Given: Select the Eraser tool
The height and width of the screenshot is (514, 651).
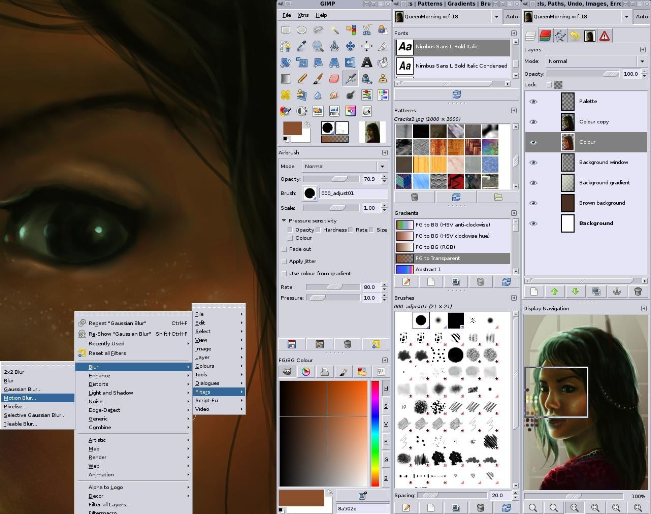Looking at the screenshot, I should tap(334, 78).
